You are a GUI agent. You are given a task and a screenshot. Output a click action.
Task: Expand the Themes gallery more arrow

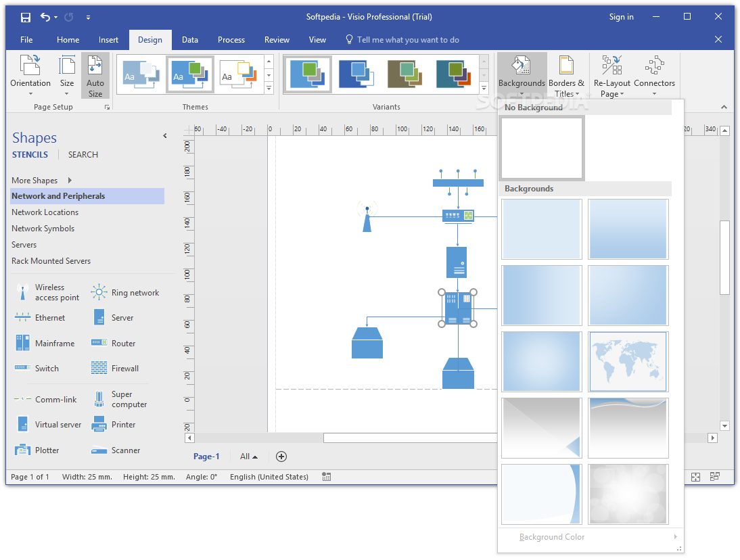pos(269,88)
